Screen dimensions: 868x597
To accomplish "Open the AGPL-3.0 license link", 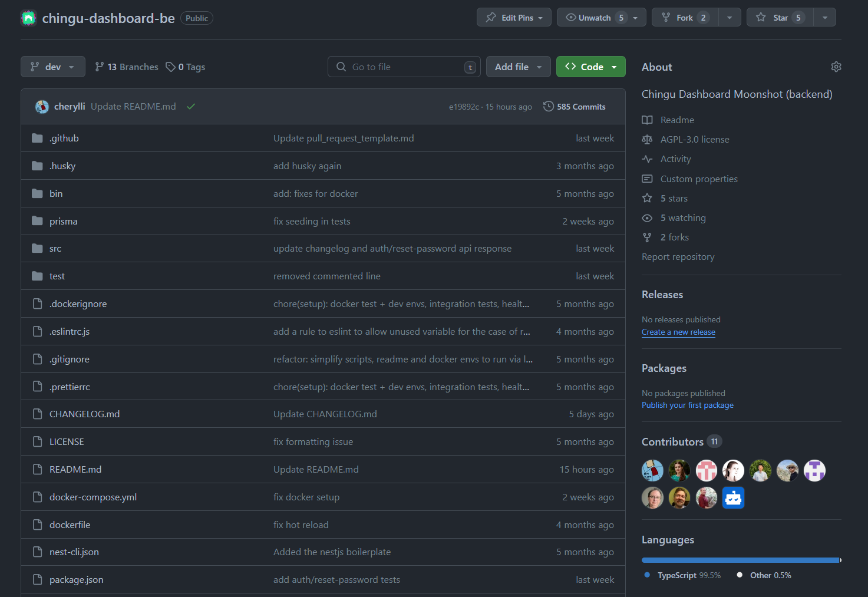I will (695, 139).
